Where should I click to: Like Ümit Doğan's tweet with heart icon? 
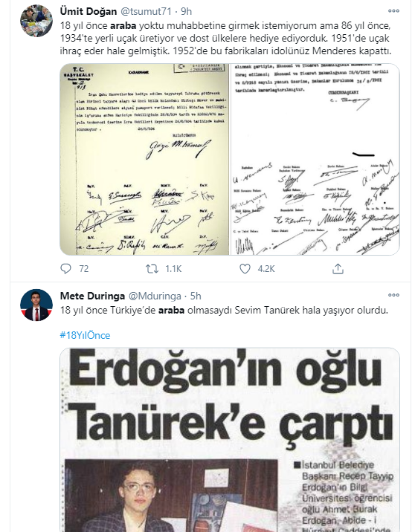[245, 269]
